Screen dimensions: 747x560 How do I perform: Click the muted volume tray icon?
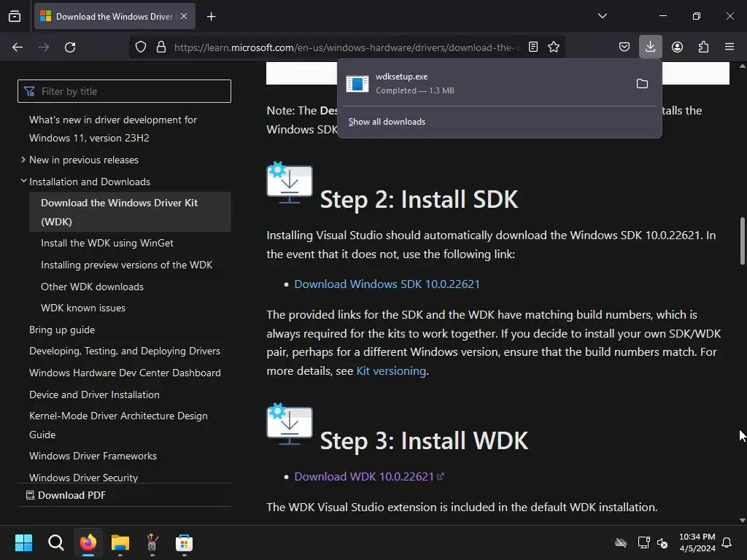(662, 542)
